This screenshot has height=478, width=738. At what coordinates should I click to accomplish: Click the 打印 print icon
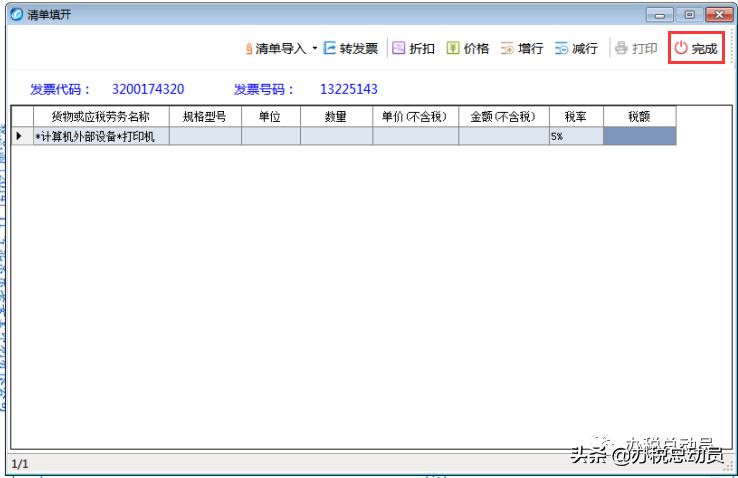(621, 48)
